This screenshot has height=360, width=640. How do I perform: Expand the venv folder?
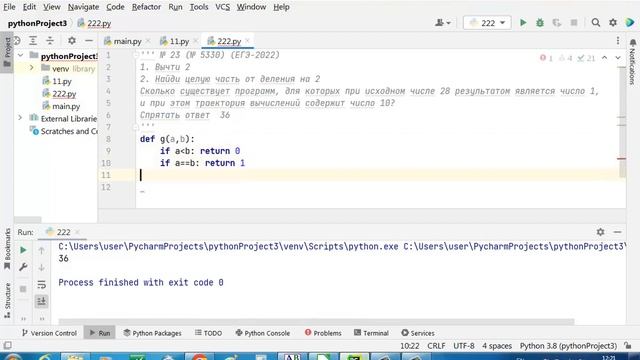point(31,68)
